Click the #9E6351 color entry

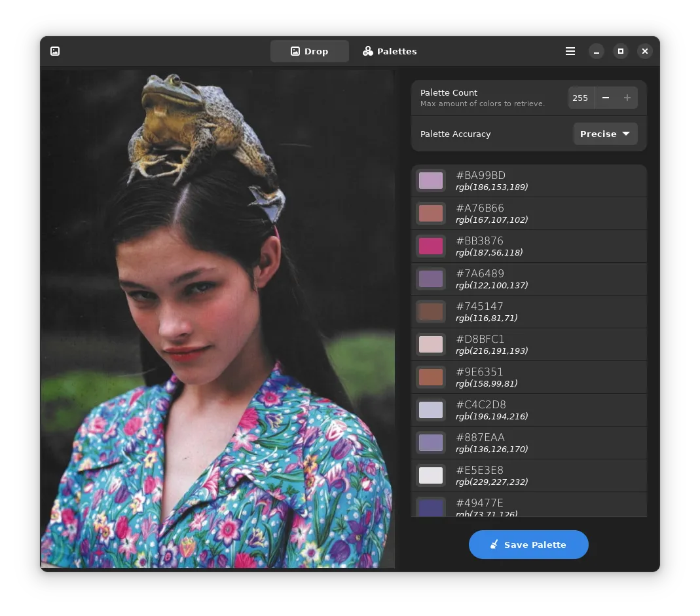528,377
